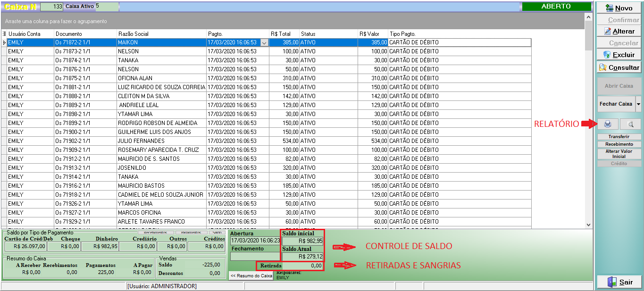Expand the Fechar Caixa dropdown arrow
644x291 pixels.
(638, 104)
